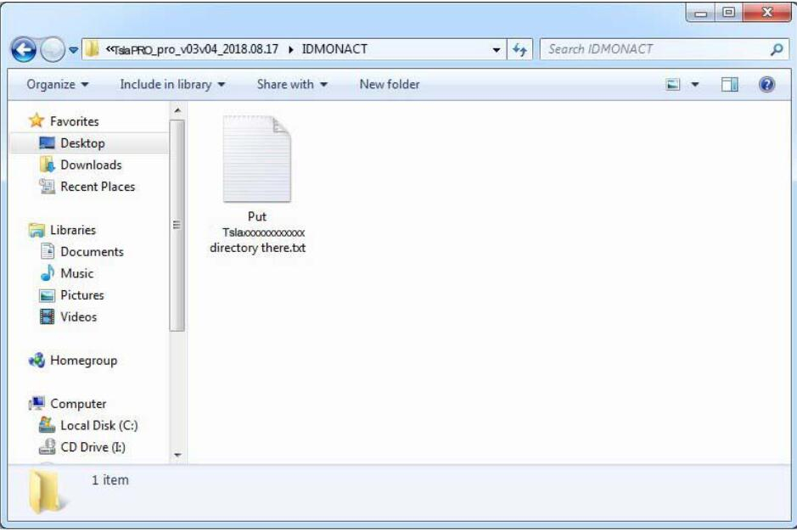797x532 pixels.
Task: Click the search magnifier icon
Action: pyautogui.click(x=776, y=50)
